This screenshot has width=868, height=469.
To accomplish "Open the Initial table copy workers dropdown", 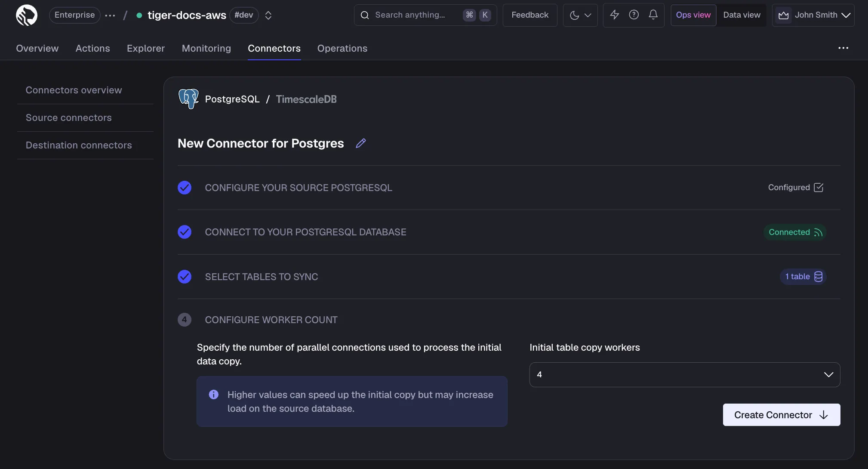I will tap(685, 375).
